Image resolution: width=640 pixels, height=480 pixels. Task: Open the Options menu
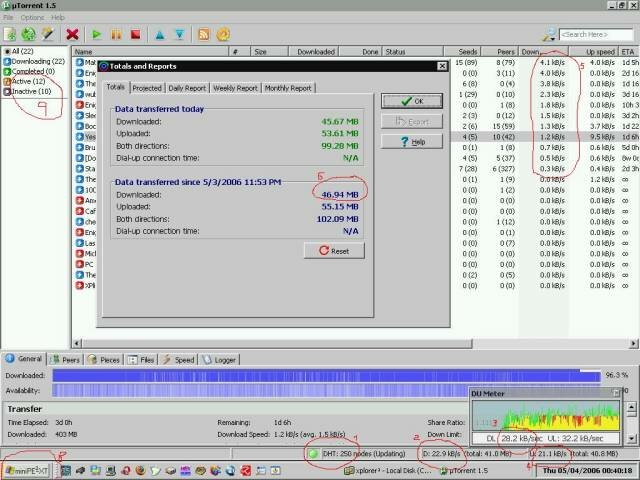pos(32,18)
